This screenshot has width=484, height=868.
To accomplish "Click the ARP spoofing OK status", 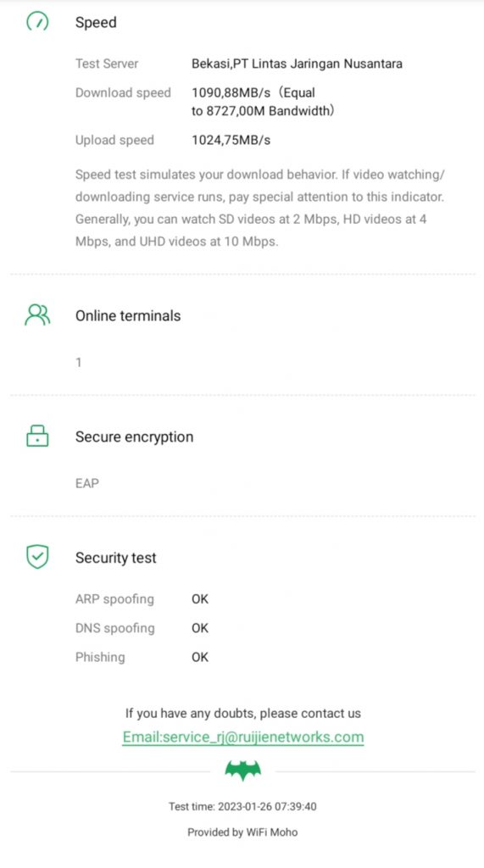I will pyautogui.click(x=200, y=599).
